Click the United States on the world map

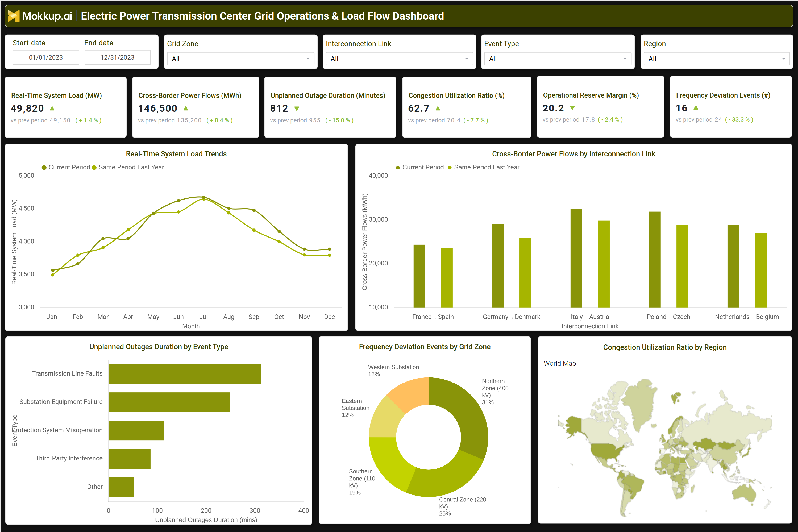click(x=606, y=451)
